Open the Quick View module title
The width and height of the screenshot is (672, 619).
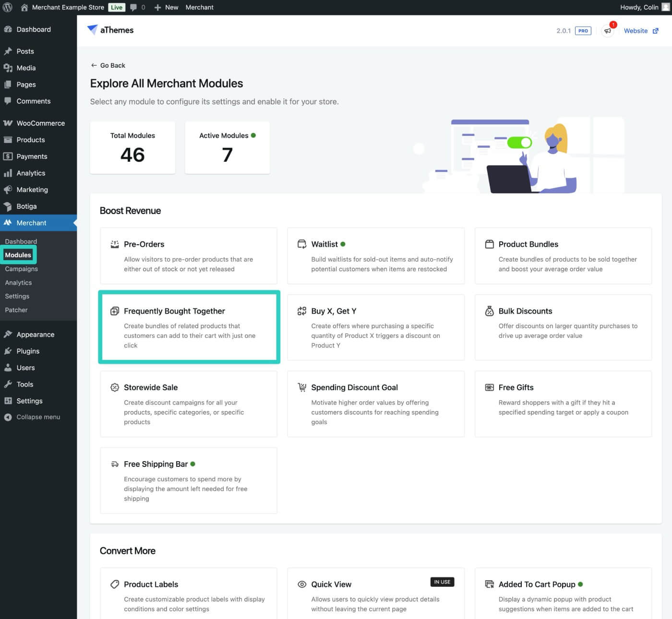coord(331,584)
